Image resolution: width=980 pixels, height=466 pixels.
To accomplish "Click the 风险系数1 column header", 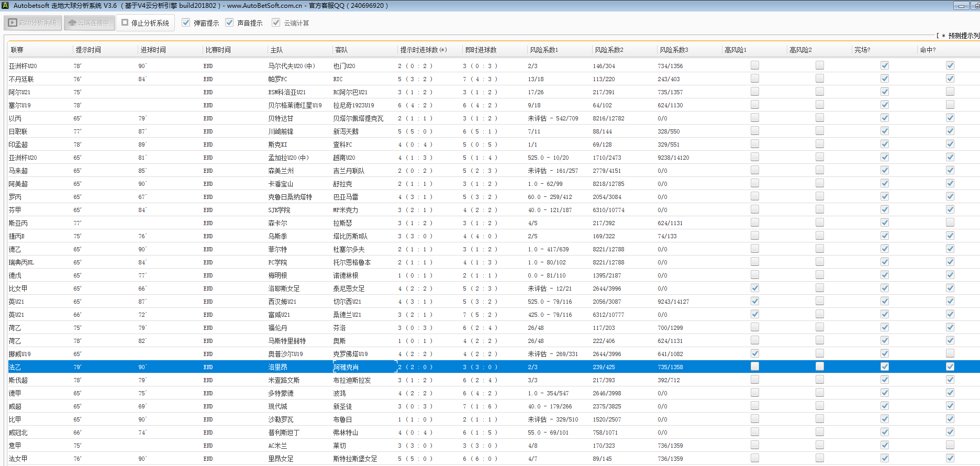I will click(x=544, y=50).
